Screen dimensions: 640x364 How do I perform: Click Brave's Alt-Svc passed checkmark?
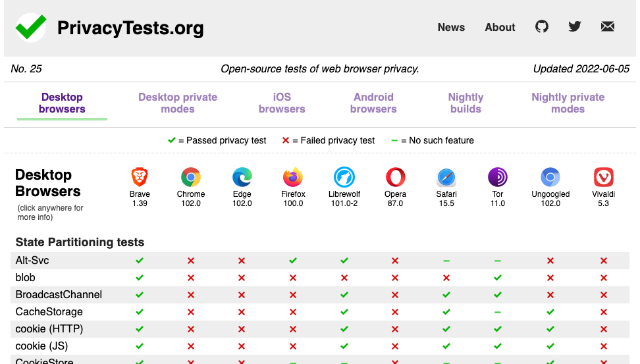140,261
